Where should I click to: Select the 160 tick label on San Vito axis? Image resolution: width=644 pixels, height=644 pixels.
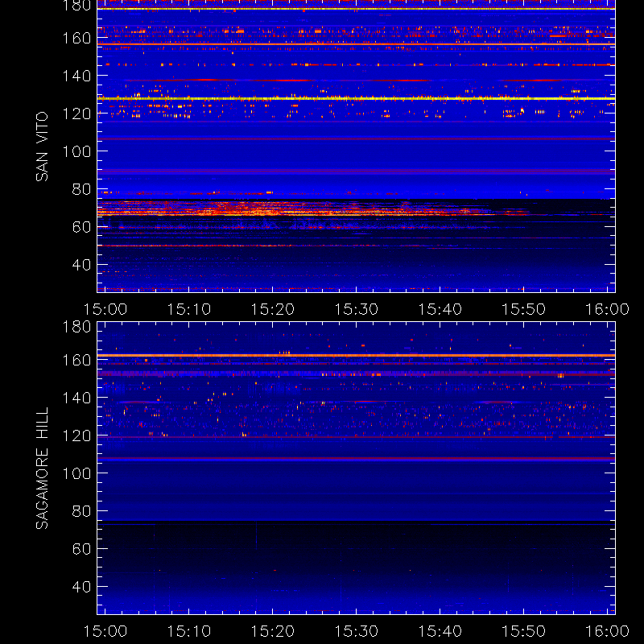click(x=76, y=38)
